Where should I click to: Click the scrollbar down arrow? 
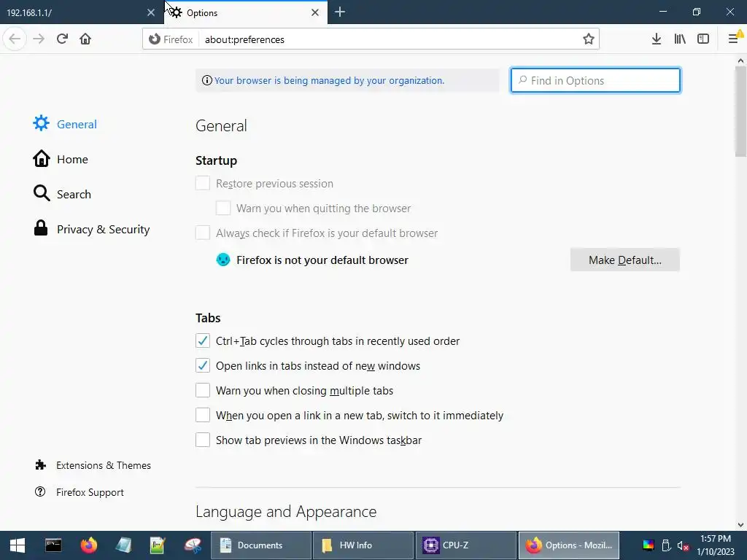[x=741, y=525]
